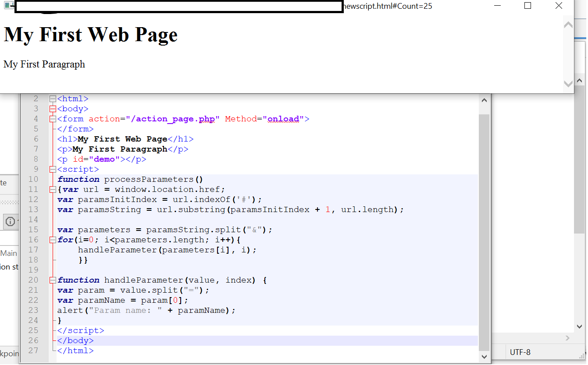Click the UTF-8 encoding status bar entry
Image resolution: width=588 pixels, height=365 pixels.
click(x=520, y=352)
